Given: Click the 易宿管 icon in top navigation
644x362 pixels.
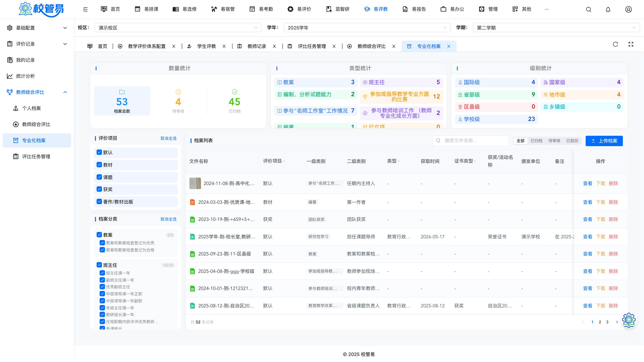Looking at the screenshot, I should (x=214, y=9).
